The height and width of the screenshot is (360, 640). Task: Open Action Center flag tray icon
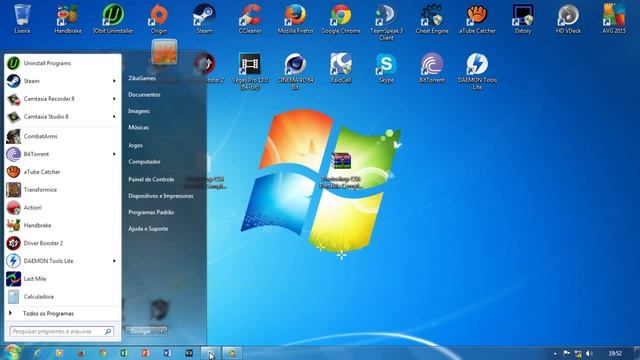tap(567, 353)
